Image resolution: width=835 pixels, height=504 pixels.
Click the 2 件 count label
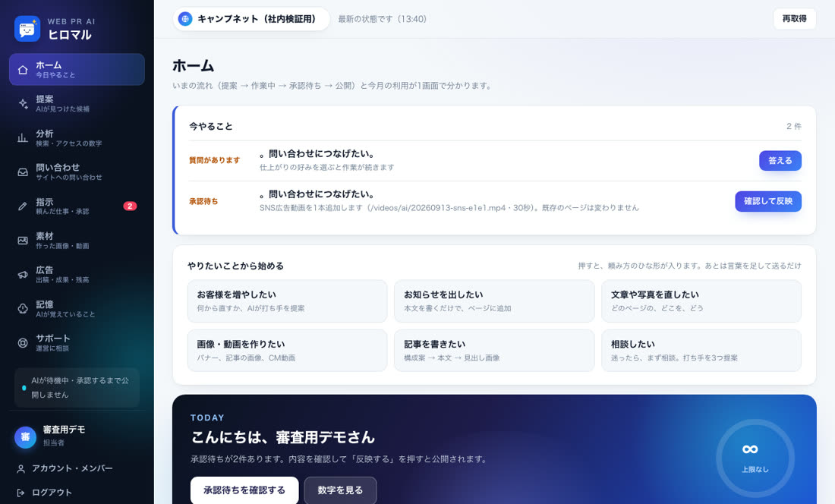click(793, 126)
